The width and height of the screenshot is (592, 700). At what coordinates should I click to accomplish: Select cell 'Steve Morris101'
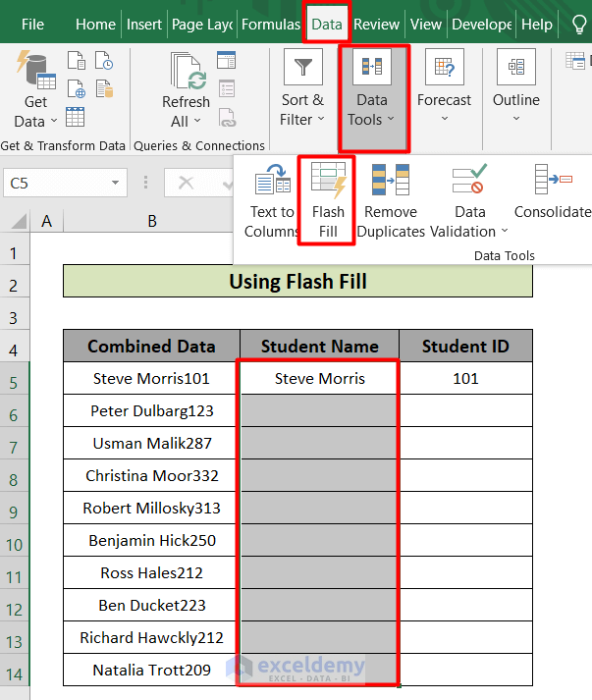[x=152, y=379]
